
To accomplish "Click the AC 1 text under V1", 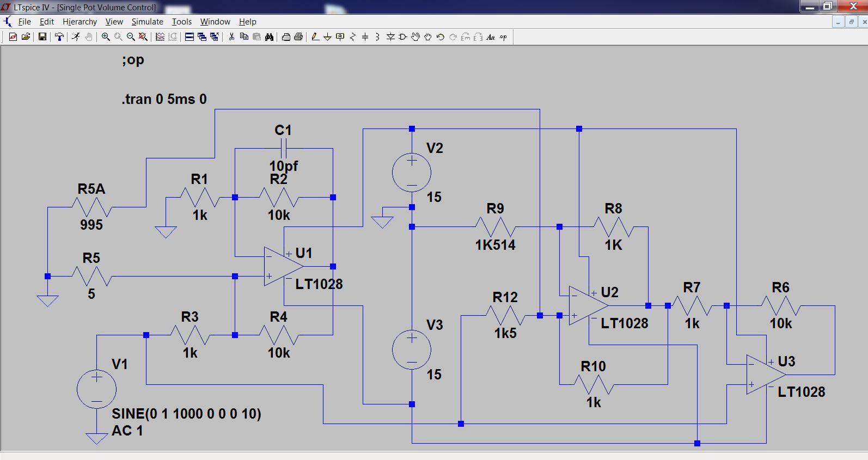I will tap(127, 431).
